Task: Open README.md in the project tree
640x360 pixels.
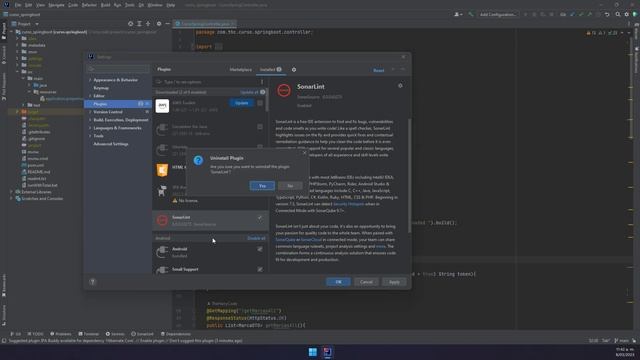Action: pyautogui.click(x=39, y=172)
